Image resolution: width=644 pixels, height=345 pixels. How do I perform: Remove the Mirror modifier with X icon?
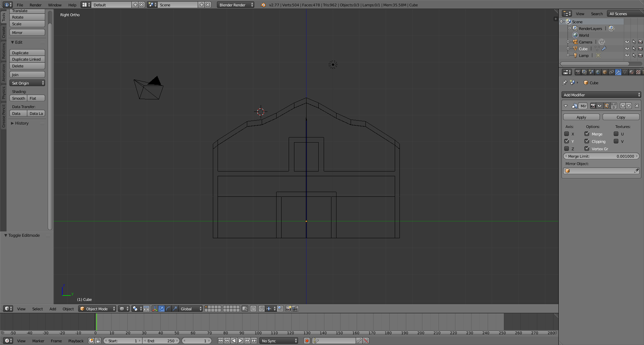[637, 106]
